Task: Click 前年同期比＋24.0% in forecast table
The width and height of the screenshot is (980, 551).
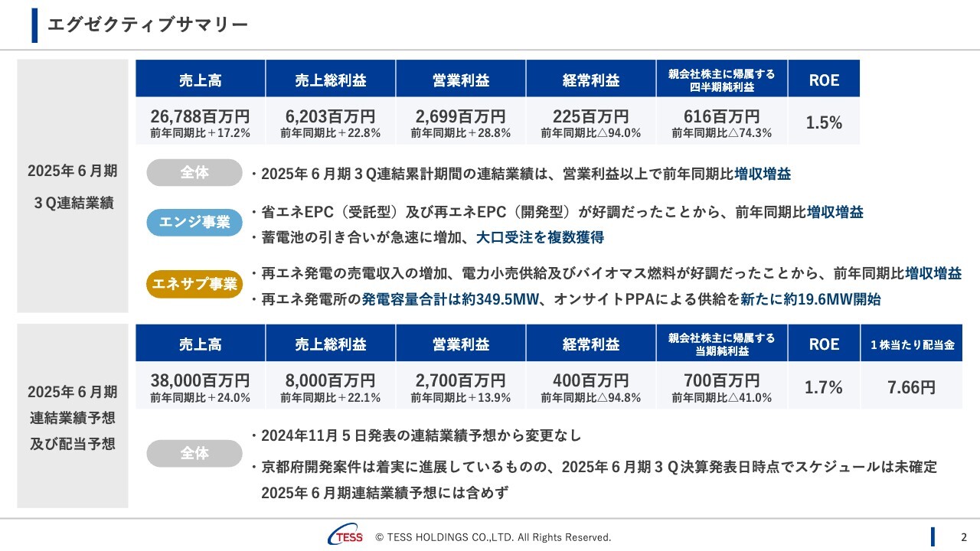Action: click(x=201, y=398)
